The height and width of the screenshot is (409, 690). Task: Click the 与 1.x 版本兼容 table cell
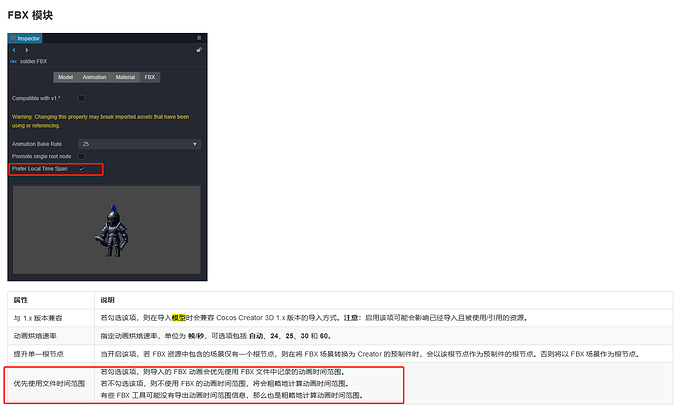point(51,318)
